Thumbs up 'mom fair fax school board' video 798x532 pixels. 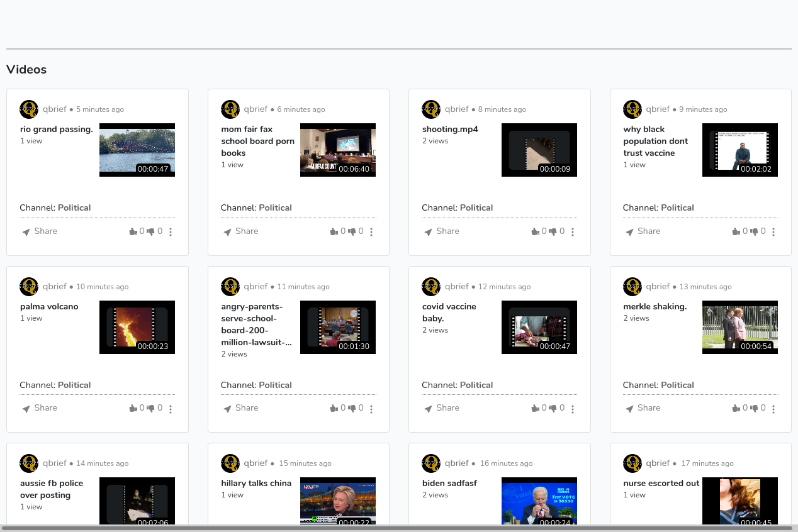pyautogui.click(x=334, y=231)
